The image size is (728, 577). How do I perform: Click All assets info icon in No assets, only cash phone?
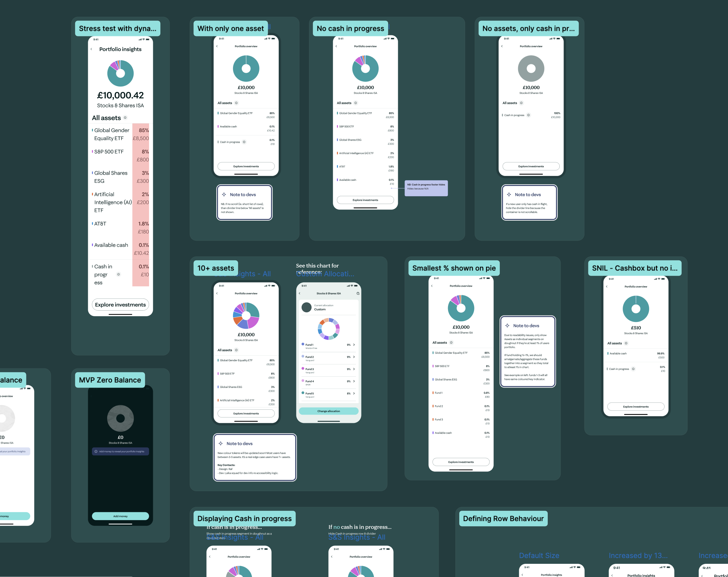click(x=521, y=103)
